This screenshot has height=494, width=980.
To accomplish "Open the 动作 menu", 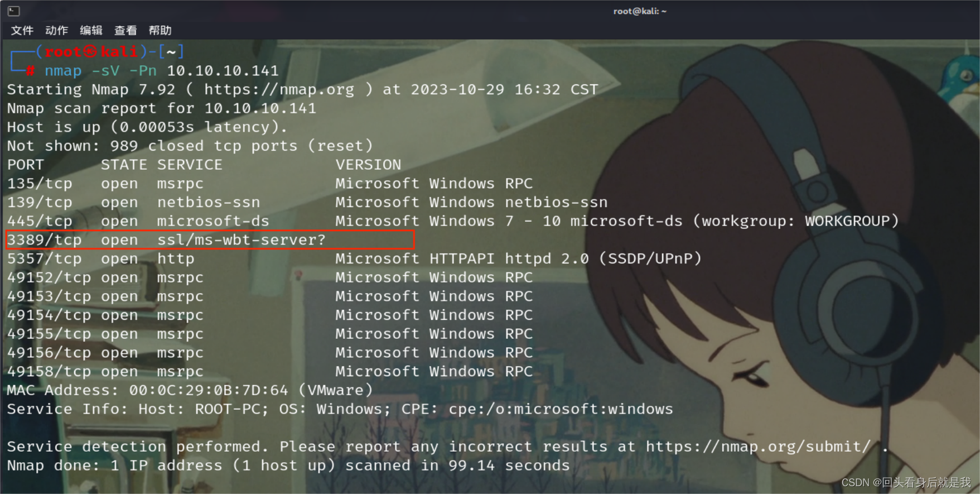I will 56,30.
